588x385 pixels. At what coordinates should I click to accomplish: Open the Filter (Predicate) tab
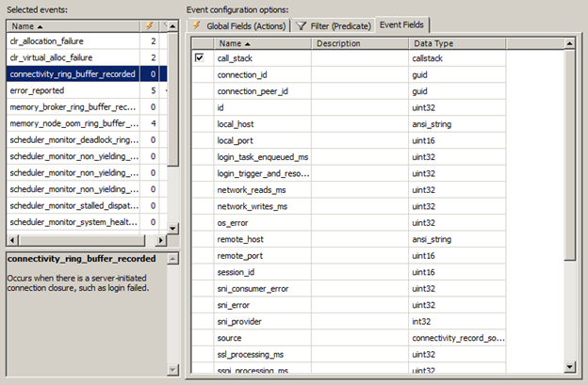point(334,26)
